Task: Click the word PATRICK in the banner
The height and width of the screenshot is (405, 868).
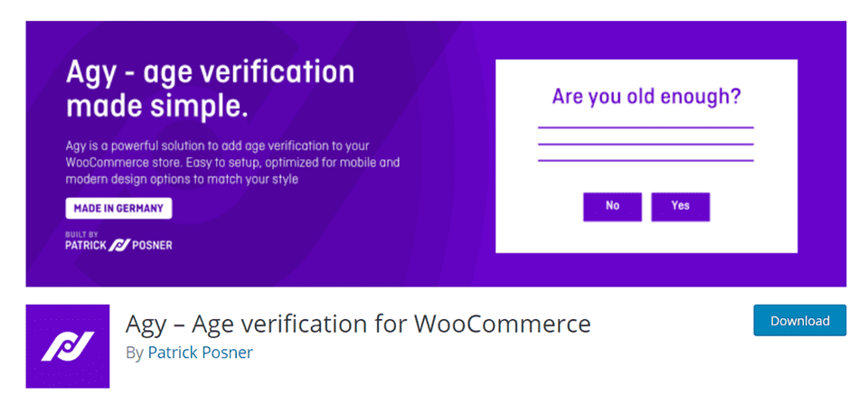Action: [x=86, y=245]
